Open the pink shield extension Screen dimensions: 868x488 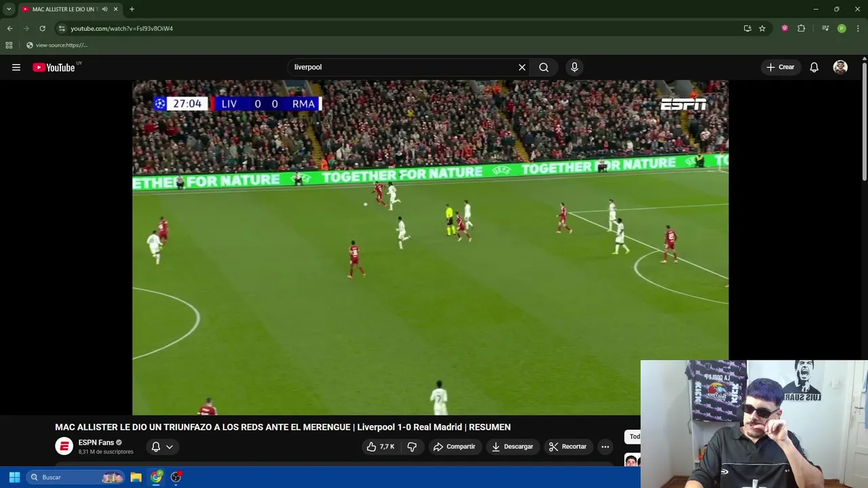[x=785, y=28]
